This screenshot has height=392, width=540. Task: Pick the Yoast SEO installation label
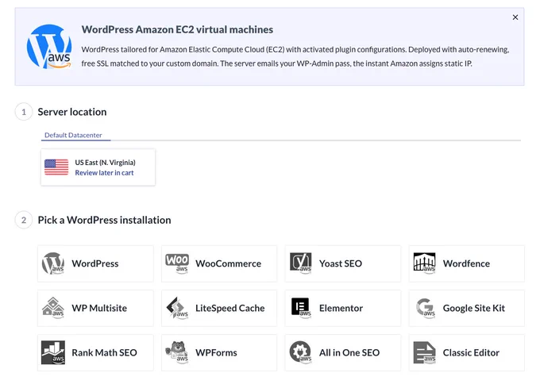click(341, 263)
